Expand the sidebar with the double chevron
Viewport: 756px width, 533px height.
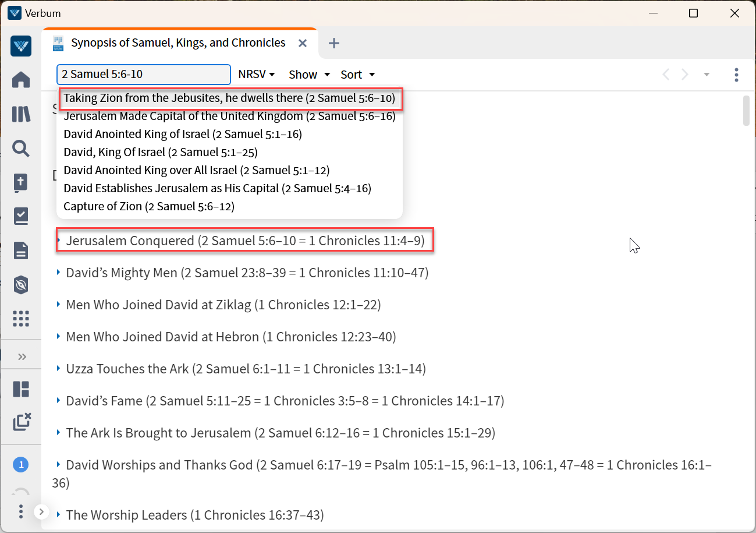coord(22,356)
